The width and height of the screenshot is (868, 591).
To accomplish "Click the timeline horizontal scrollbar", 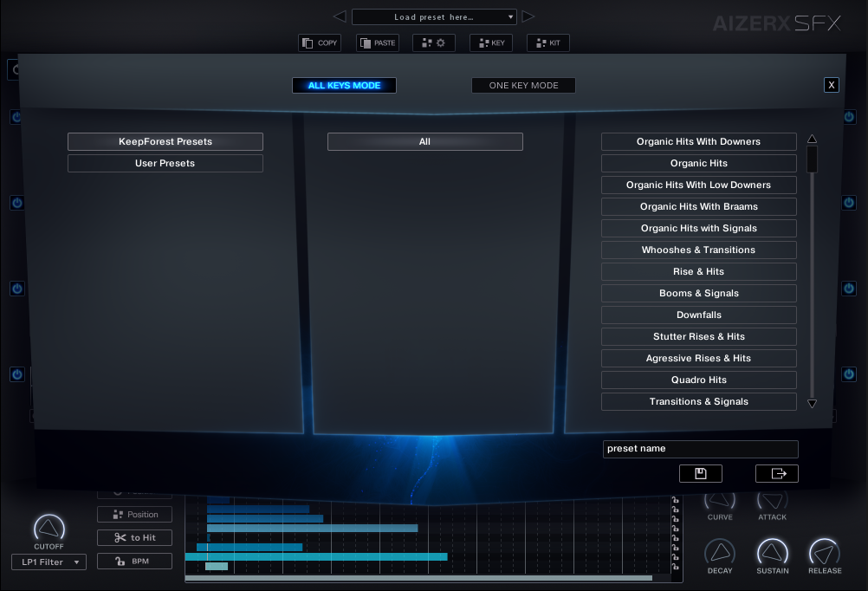I will tap(418, 578).
